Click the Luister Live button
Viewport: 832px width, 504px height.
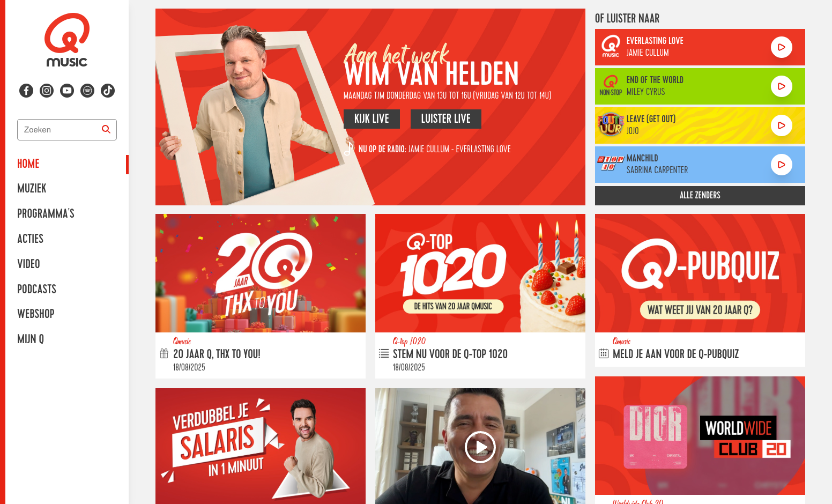(x=446, y=119)
